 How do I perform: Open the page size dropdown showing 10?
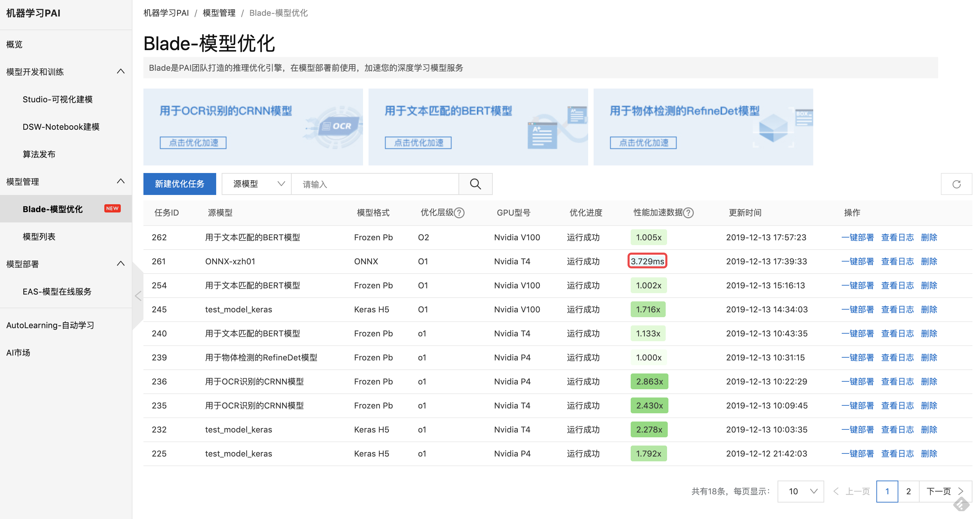pos(801,491)
